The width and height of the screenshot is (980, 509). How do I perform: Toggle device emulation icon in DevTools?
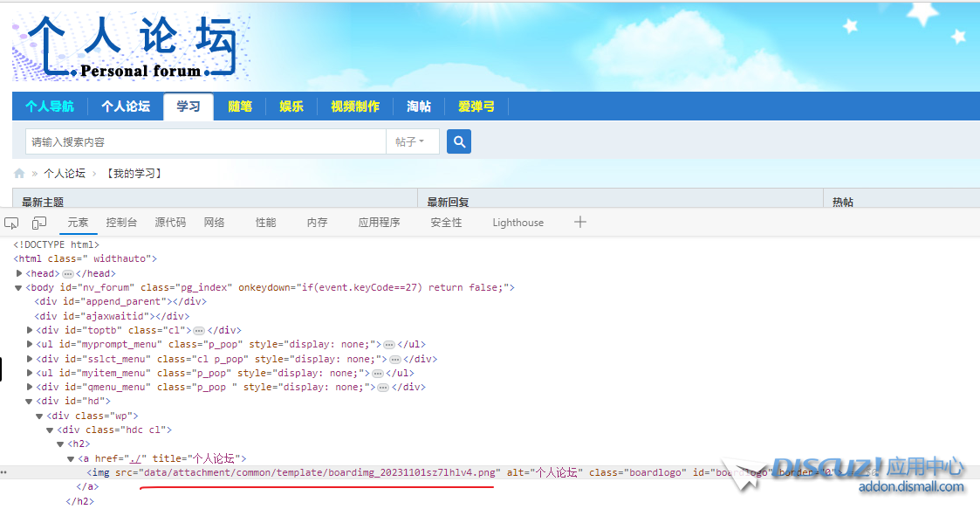(x=39, y=224)
